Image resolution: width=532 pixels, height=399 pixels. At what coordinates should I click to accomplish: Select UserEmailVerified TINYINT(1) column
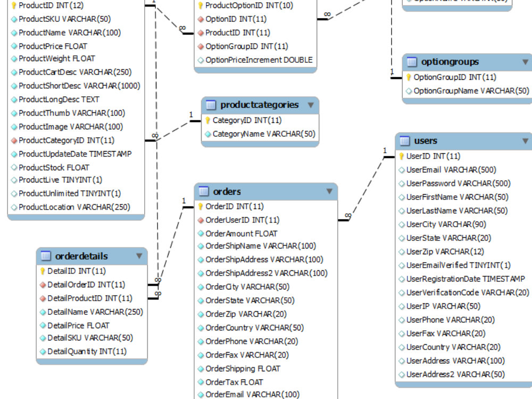[459, 265]
